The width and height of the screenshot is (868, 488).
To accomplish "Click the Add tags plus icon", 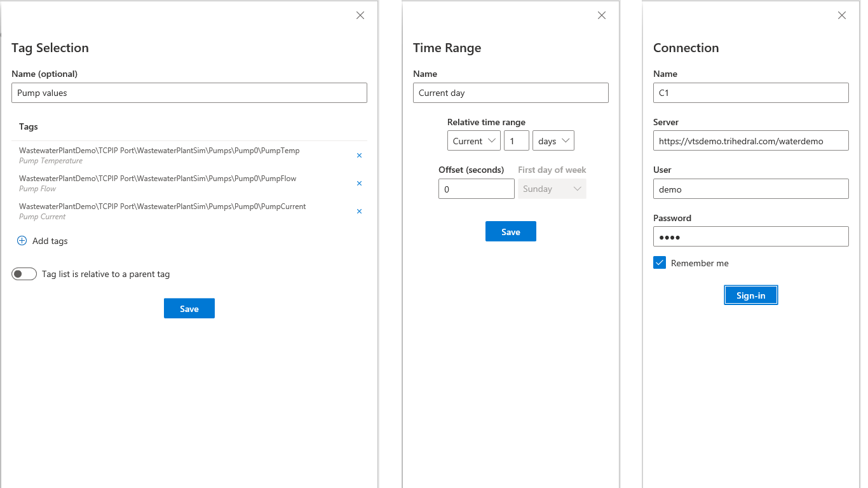I will point(22,241).
